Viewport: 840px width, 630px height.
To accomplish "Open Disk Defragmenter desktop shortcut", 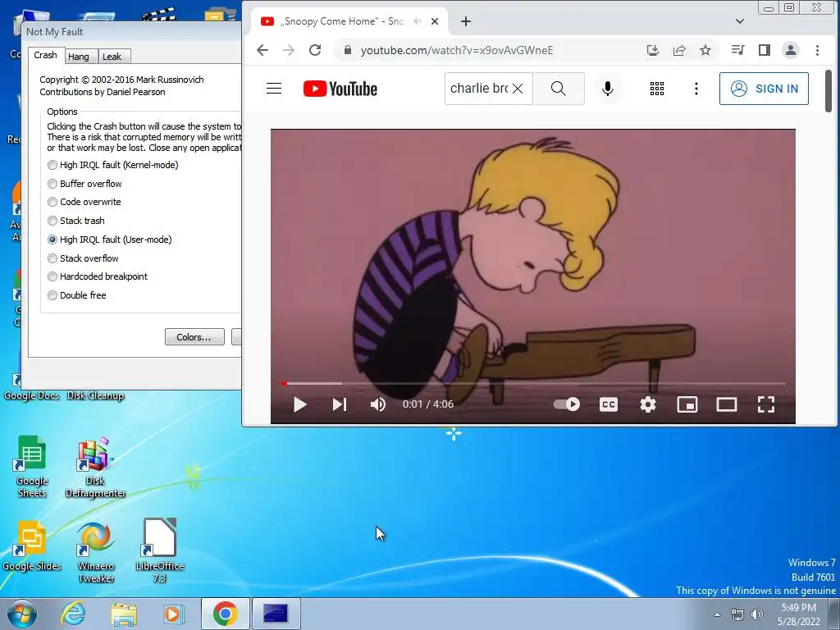I will tap(95, 466).
